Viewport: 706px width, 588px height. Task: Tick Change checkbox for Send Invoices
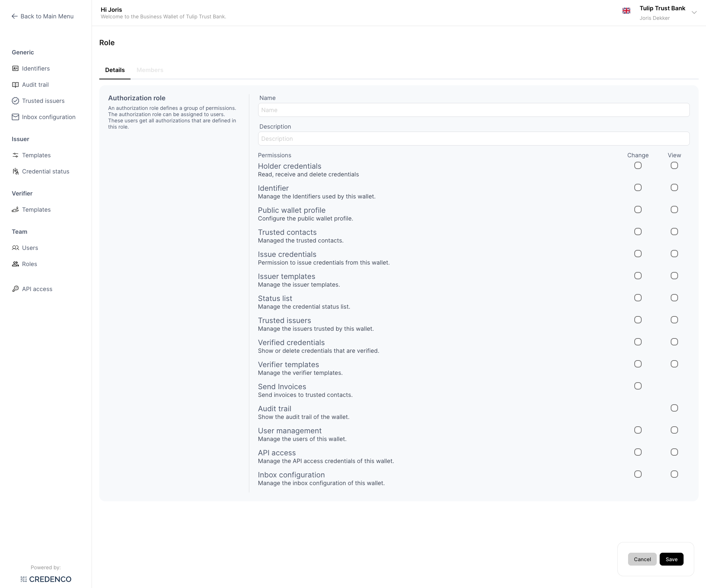(638, 386)
